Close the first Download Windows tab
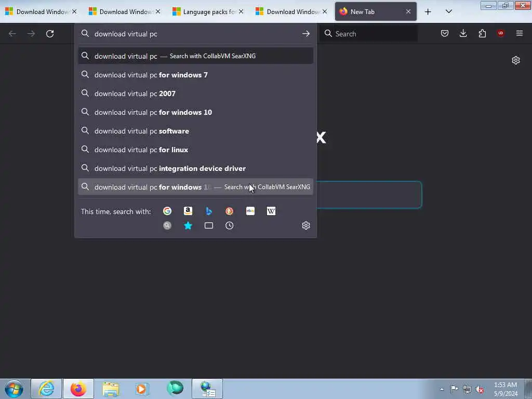Image resolution: width=532 pixels, height=399 pixels. click(74, 12)
